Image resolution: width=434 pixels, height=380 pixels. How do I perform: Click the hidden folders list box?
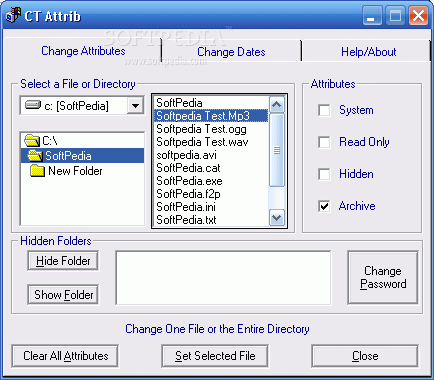pyautogui.click(x=223, y=278)
